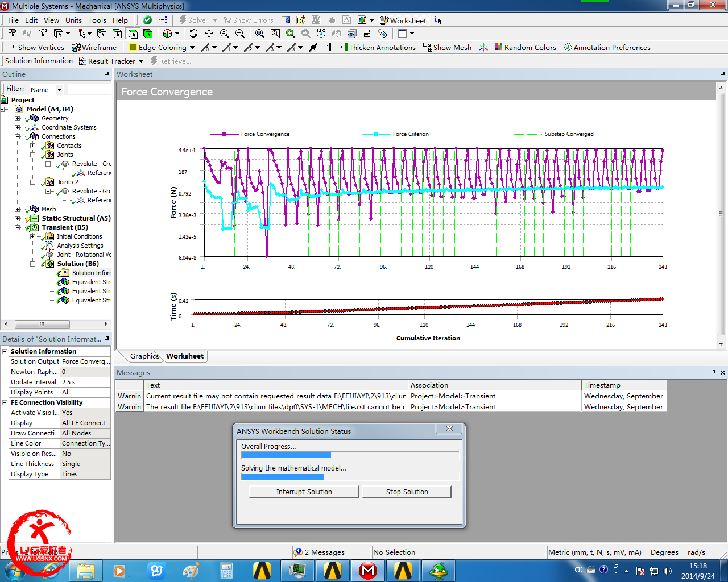Select the Pan view tool

(x=209, y=34)
